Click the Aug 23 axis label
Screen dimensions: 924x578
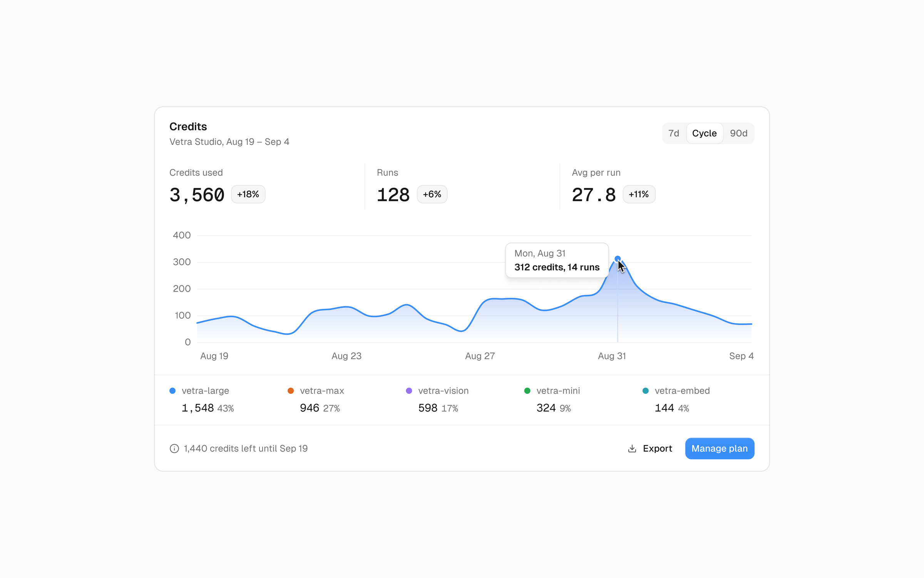(346, 356)
